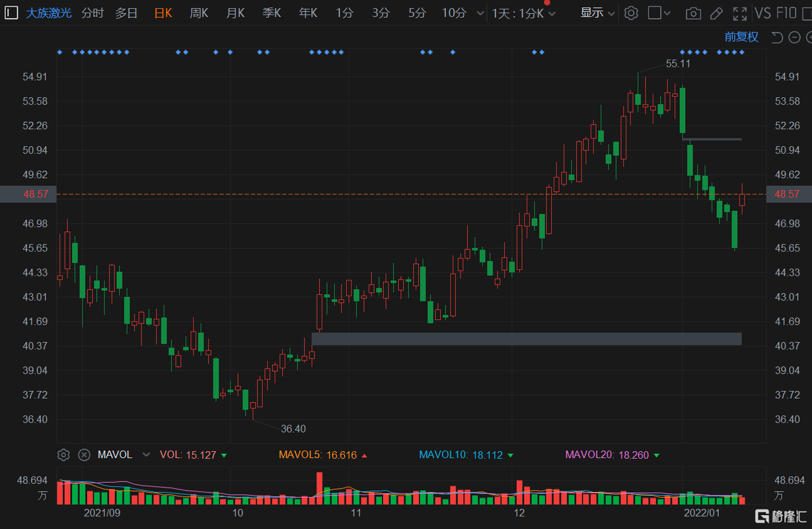Zoom out chart with the minus icon
The width and height of the screenshot is (812, 529).
[794, 37]
